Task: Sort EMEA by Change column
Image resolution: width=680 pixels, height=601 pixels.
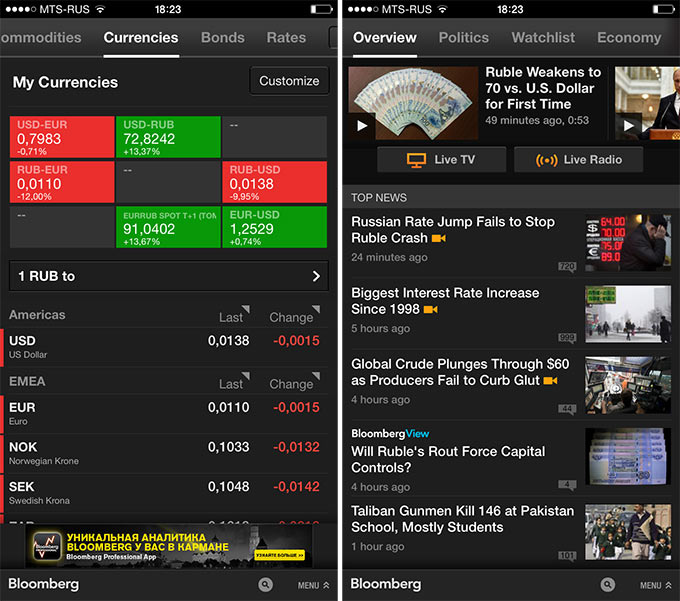Action: (294, 382)
